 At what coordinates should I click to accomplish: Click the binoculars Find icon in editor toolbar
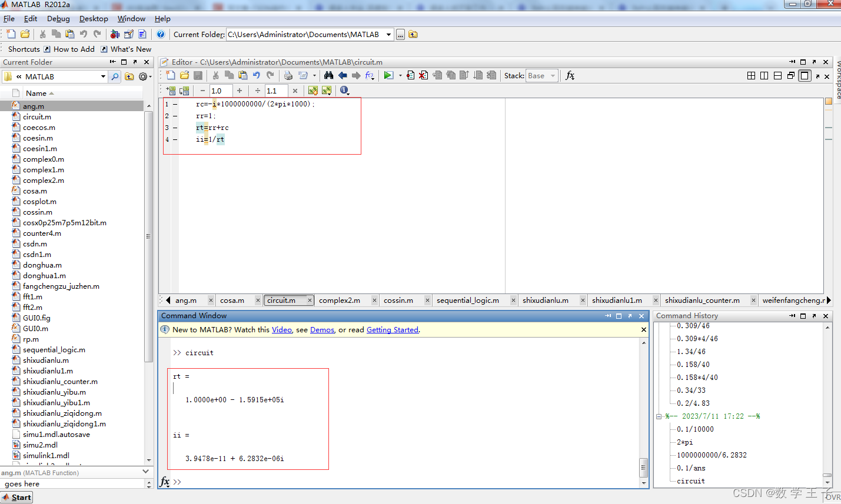click(x=328, y=75)
